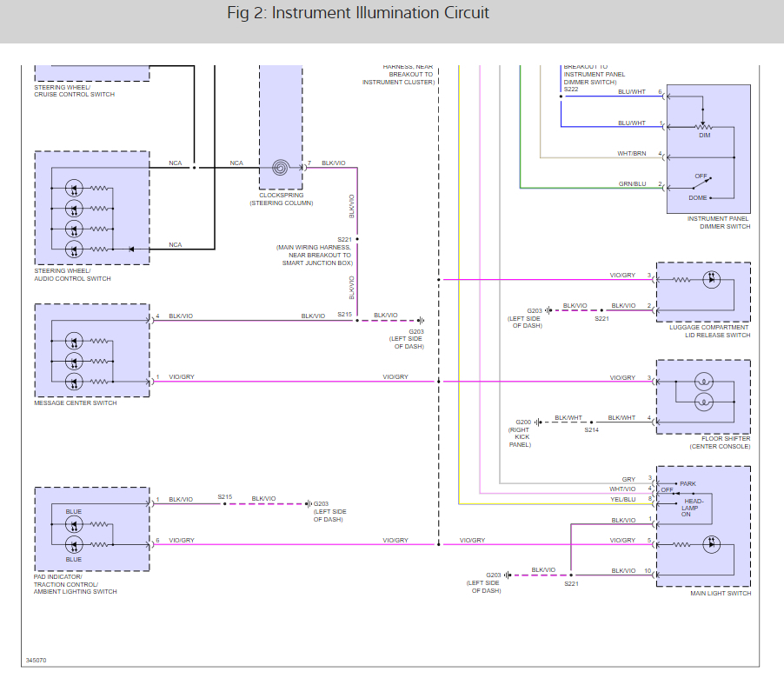Image resolution: width=784 pixels, height=685 pixels.
Task: Click the DIM potentiometer resistor symbol
Action: [x=703, y=127]
